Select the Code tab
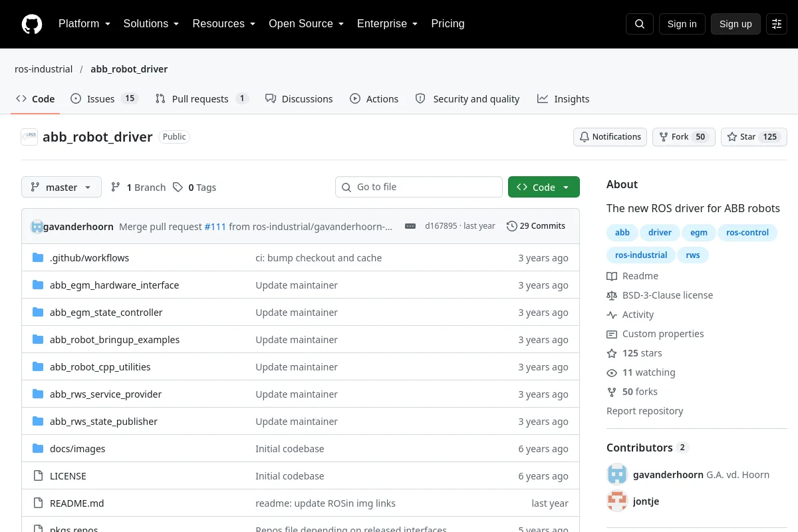 [35, 99]
